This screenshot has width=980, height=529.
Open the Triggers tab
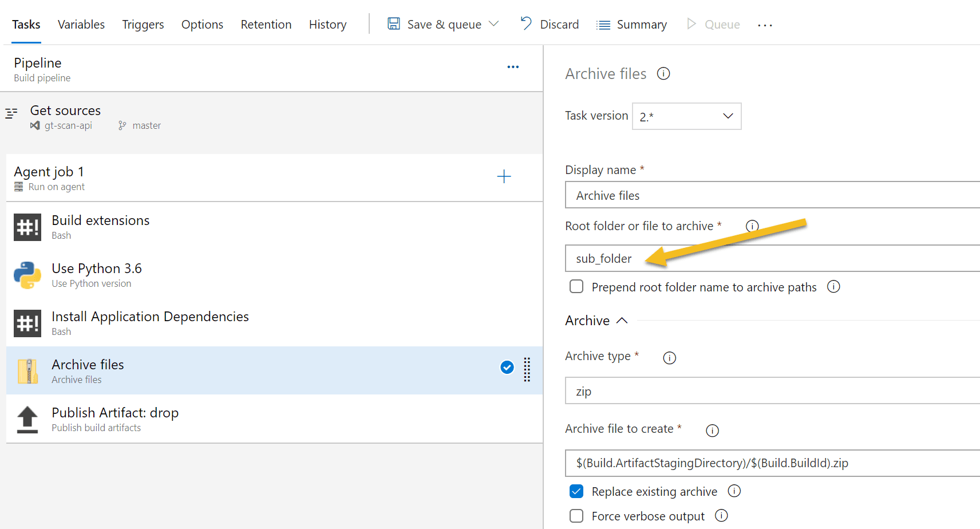[x=143, y=24]
